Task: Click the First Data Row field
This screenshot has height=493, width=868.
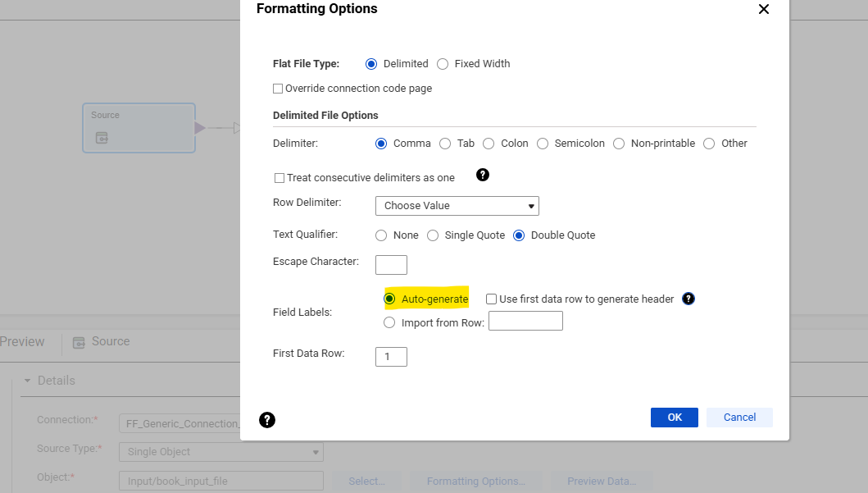Action: click(x=391, y=357)
